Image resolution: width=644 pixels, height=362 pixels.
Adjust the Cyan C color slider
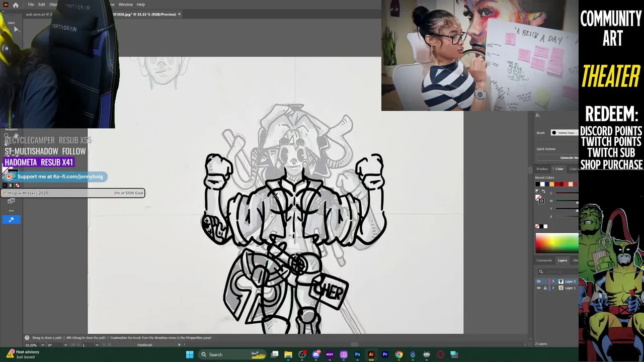click(567, 193)
